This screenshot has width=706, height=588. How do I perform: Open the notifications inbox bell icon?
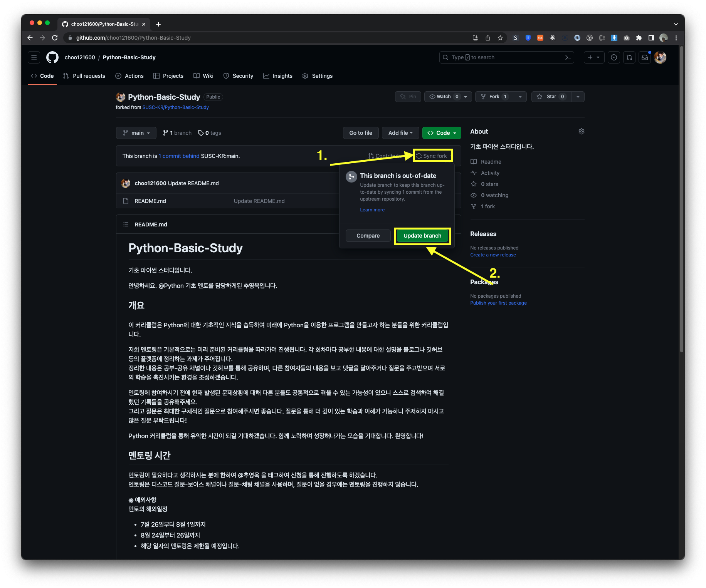644,57
